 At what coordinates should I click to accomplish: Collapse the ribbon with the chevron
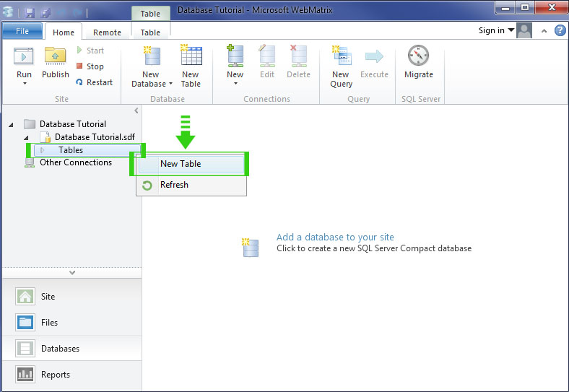coord(544,31)
